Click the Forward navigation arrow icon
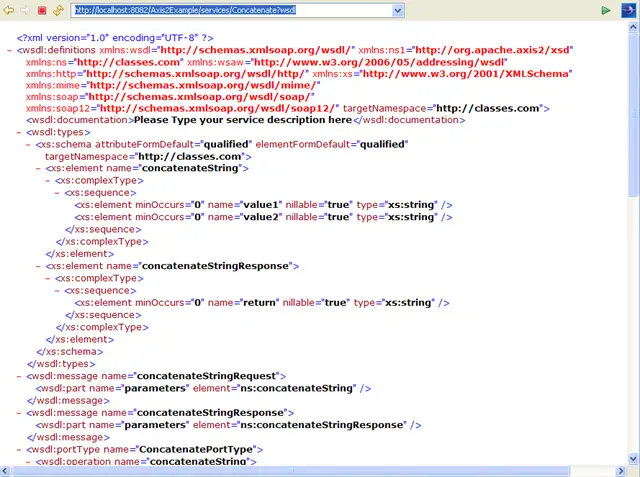 [x=25, y=10]
